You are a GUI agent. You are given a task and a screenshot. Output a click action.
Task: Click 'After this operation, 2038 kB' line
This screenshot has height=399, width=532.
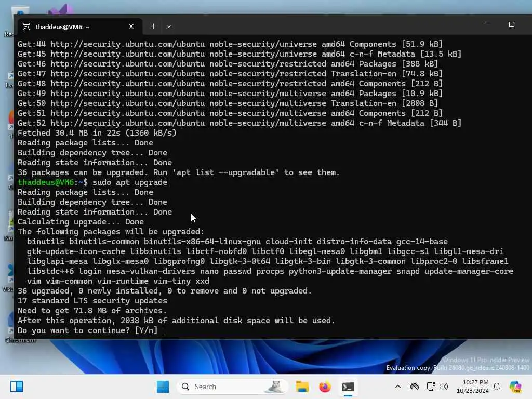point(176,321)
